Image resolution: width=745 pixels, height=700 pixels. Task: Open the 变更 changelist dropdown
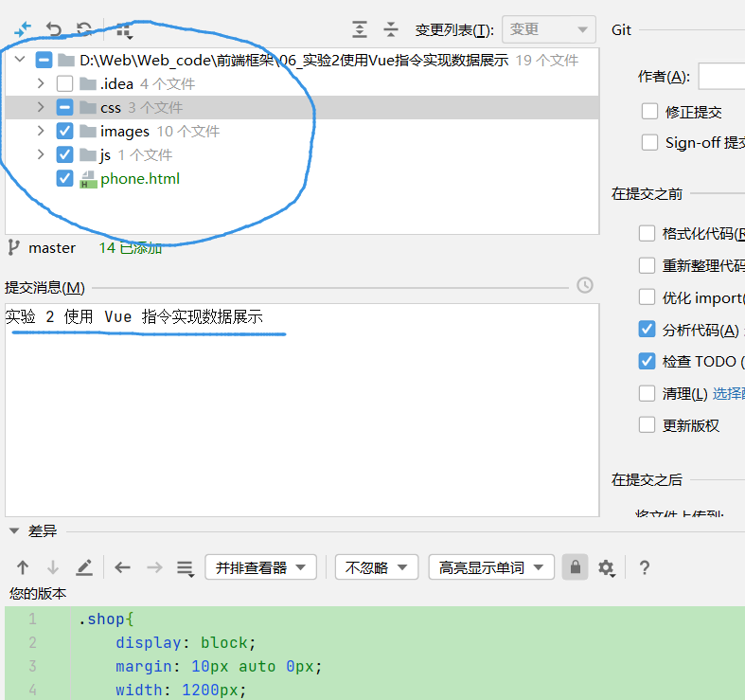548,29
